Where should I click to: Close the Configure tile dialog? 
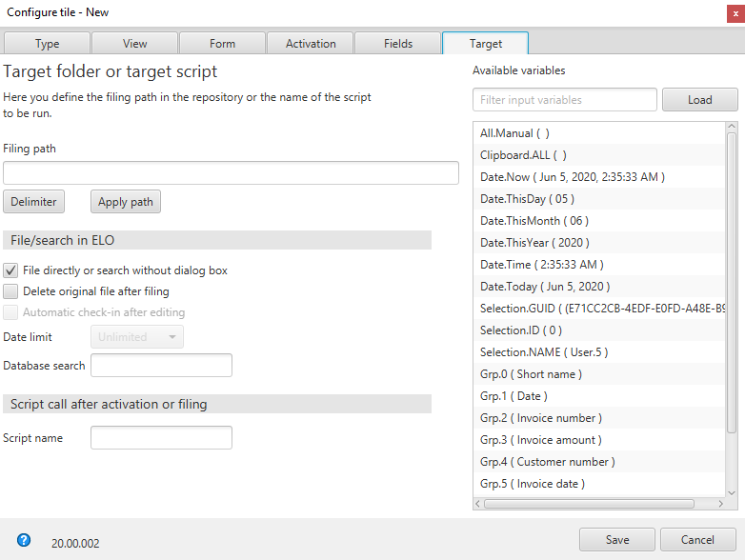tap(735, 13)
